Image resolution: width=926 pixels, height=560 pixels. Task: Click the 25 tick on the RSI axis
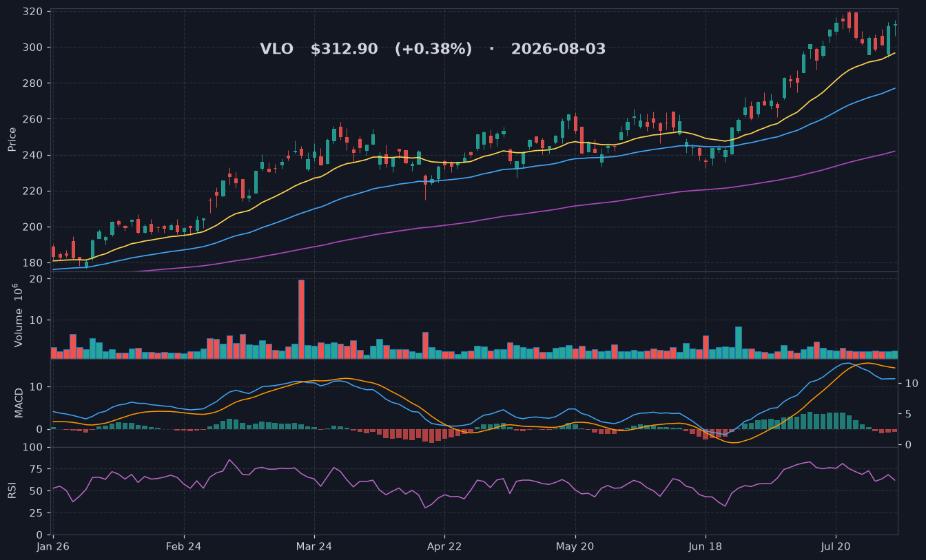click(37, 513)
